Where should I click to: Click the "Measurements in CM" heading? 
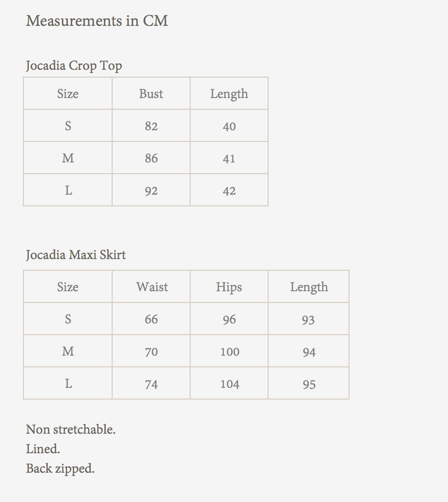(x=97, y=21)
